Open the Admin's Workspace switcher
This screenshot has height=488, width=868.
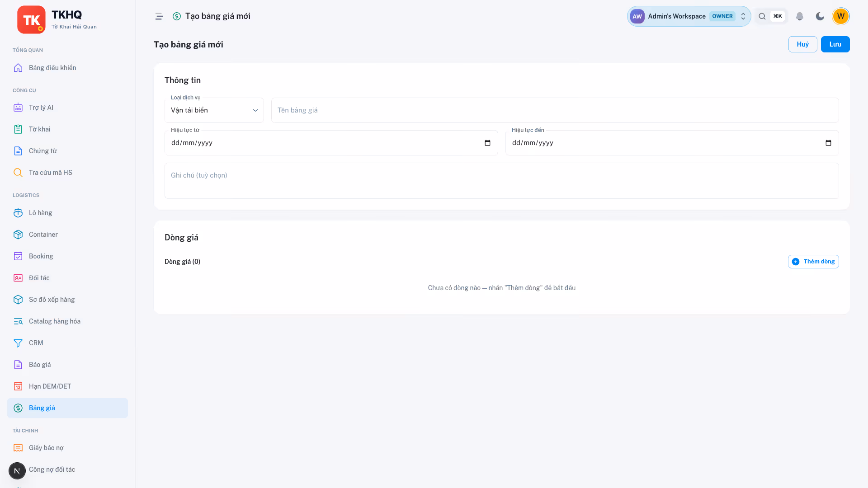689,16
